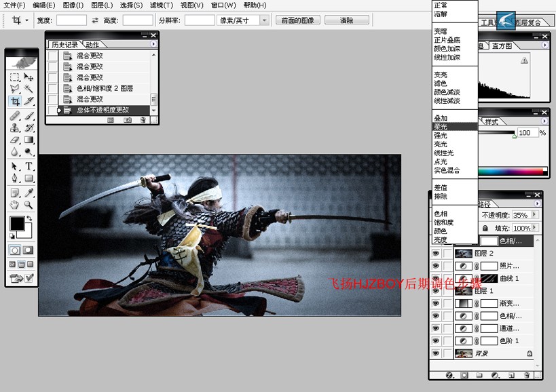This screenshot has width=556, height=392.
Task: Select the Brush tool
Action: click(x=29, y=116)
